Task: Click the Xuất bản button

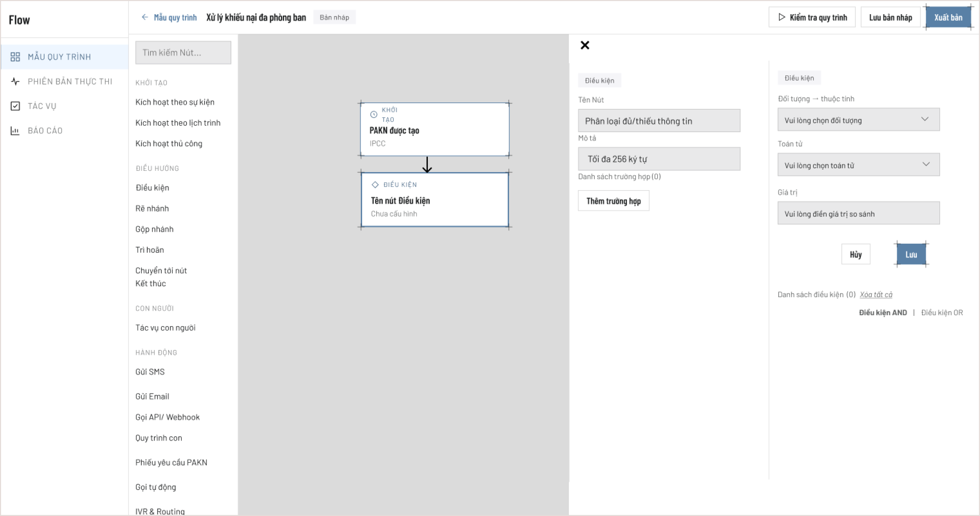Action: tap(948, 17)
